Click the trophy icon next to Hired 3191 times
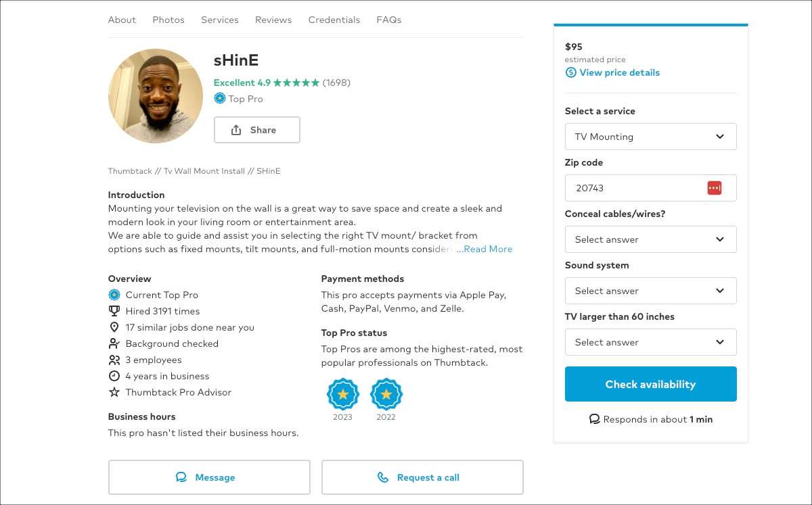The height and width of the screenshot is (505, 812). click(x=114, y=311)
